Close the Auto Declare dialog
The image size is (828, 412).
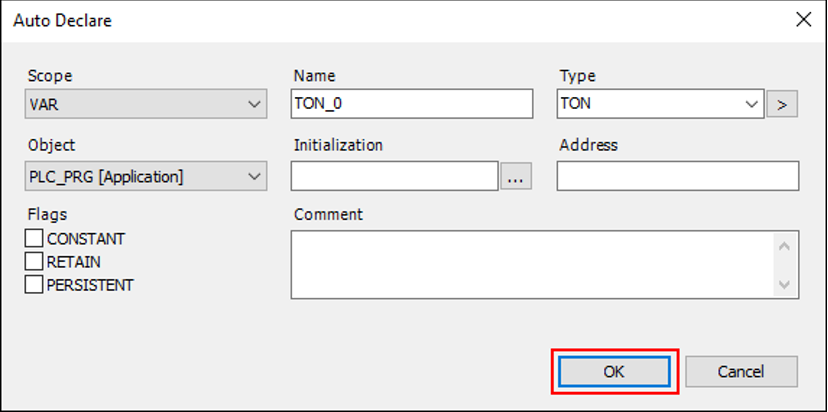[801, 19]
